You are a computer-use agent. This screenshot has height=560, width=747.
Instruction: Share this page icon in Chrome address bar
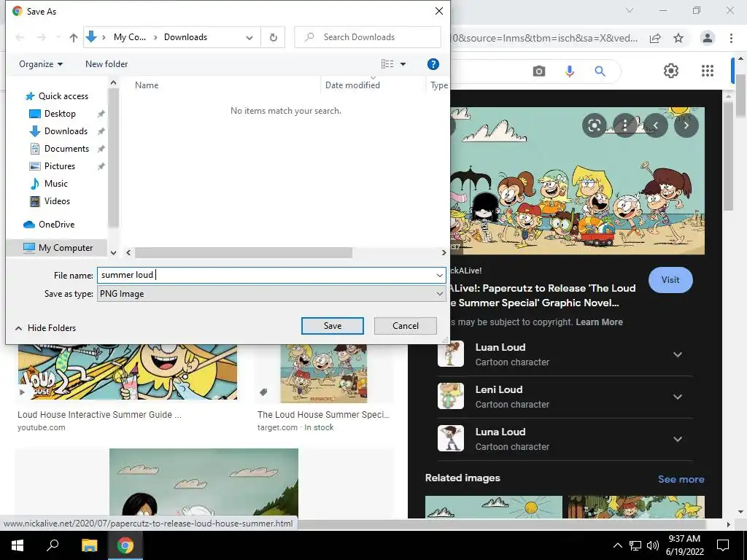click(655, 38)
